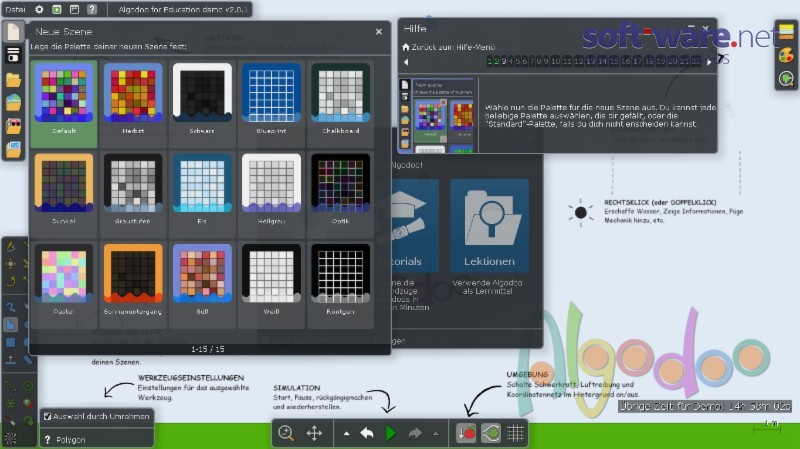Open the Lektionen tile
Image resolution: width=800 pixels, height=449 pixels.
tap(489, 226)
